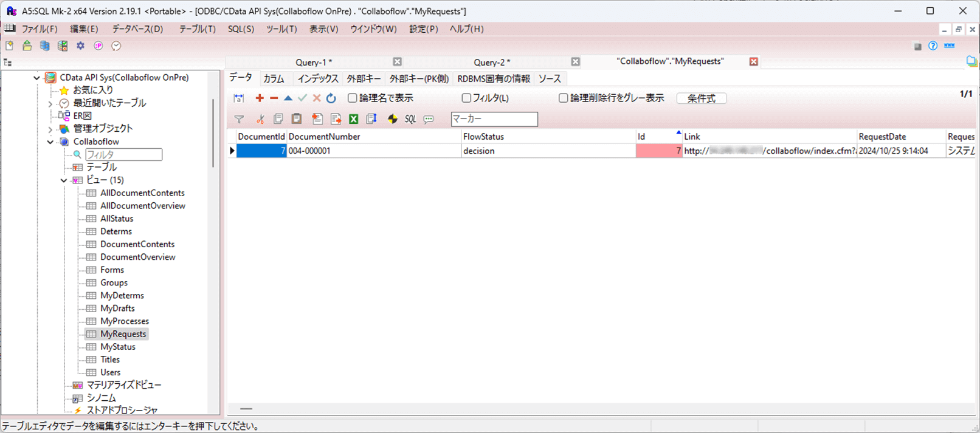Select the お気に入り tree item

tap(93, 90)
